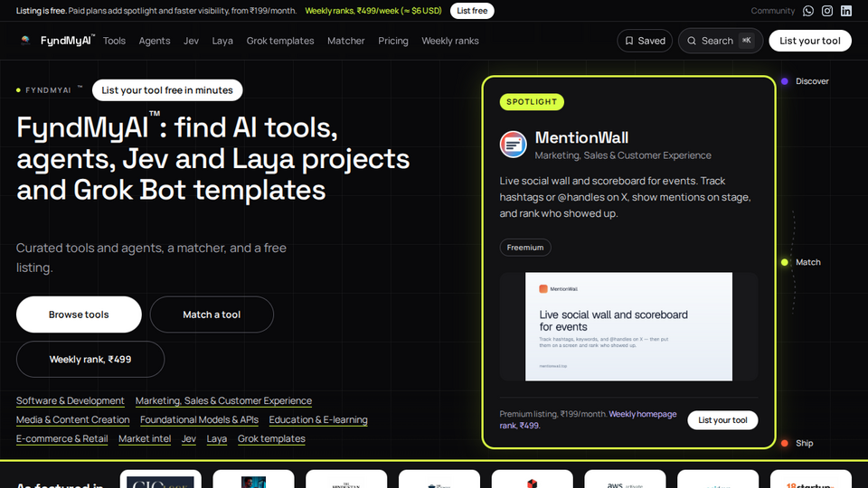Open Grok templates in navigation bar
Image resolution: width=868 pixels, height=488 pixels.
pyautogui.click(x=280, y=41)
